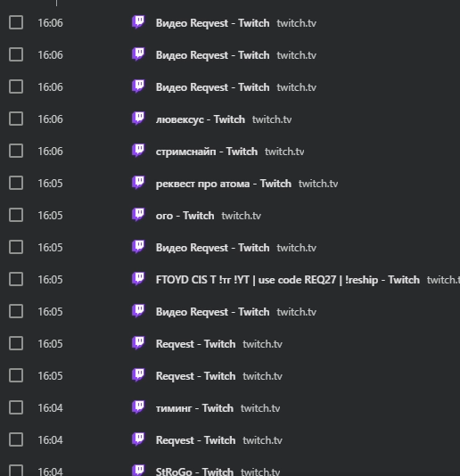This screenshot has height=476, width=460.
Task: Click the Twitch favicon beside ого entry
Action: point(138,215)
